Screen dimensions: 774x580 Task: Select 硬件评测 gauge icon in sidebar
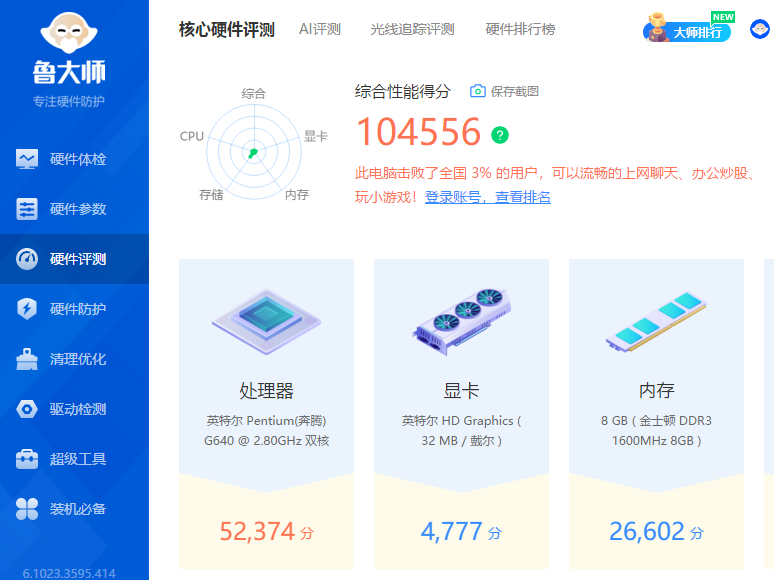pyautogui.click(x=27, y=259)
